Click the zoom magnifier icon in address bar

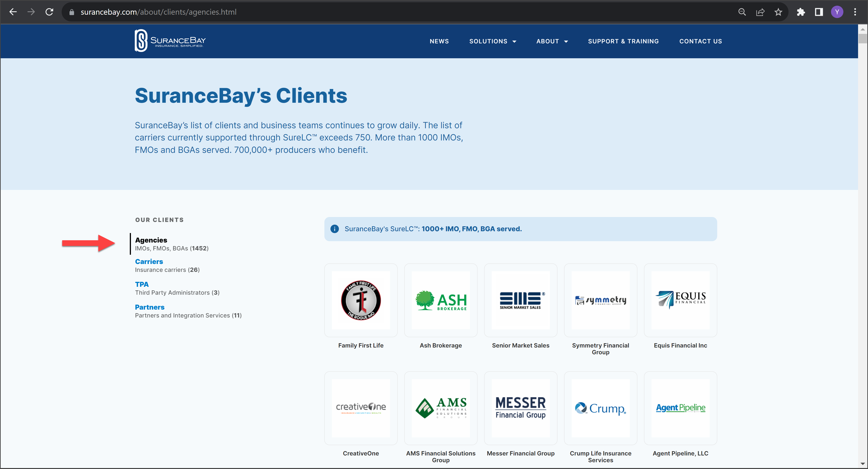742,12
